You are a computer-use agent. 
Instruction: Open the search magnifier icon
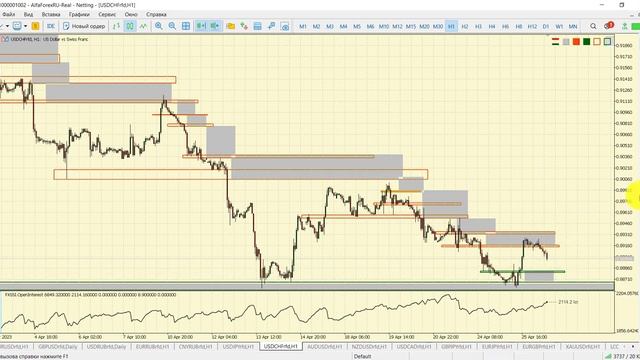[x=593, y=26]
